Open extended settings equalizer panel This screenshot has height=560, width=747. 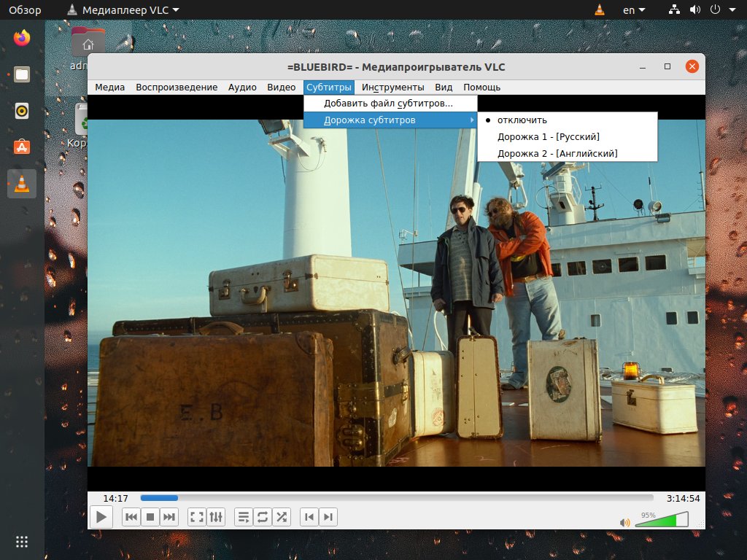216,517
